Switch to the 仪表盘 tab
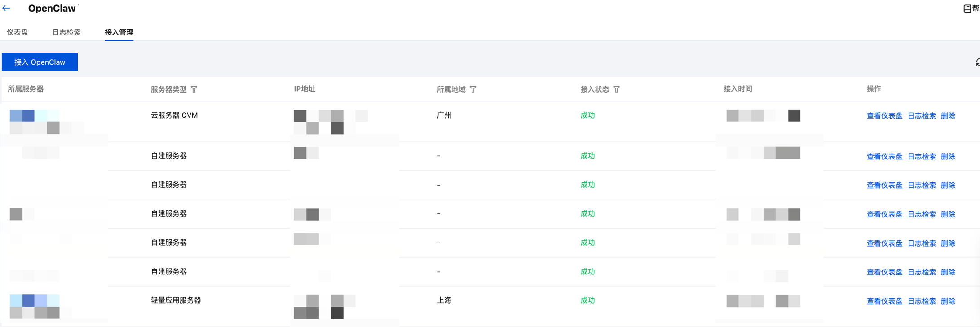Viewport: 980px width, 327px height. [18, 32]
